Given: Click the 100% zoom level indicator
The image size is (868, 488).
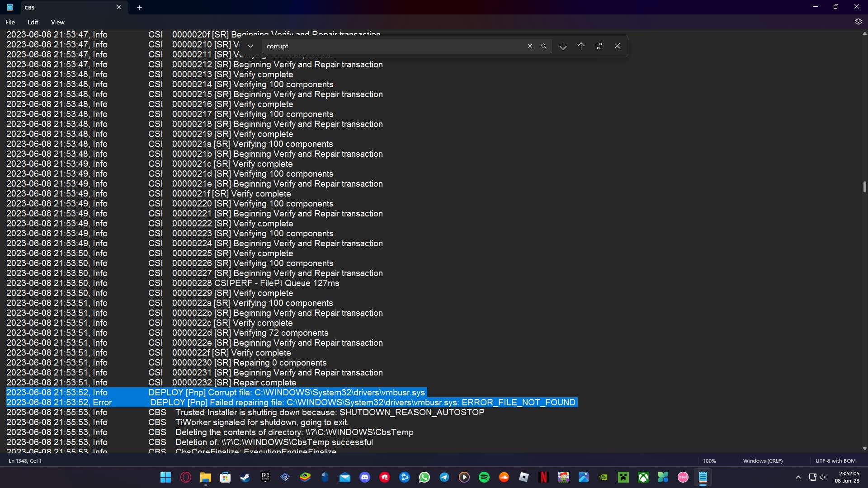Looking at the screenshot, I should 710,460.
